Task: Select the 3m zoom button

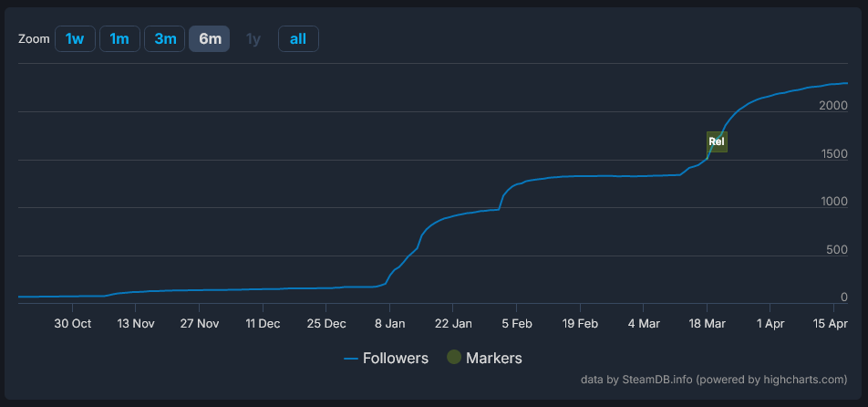Action: tap(165, 38)
